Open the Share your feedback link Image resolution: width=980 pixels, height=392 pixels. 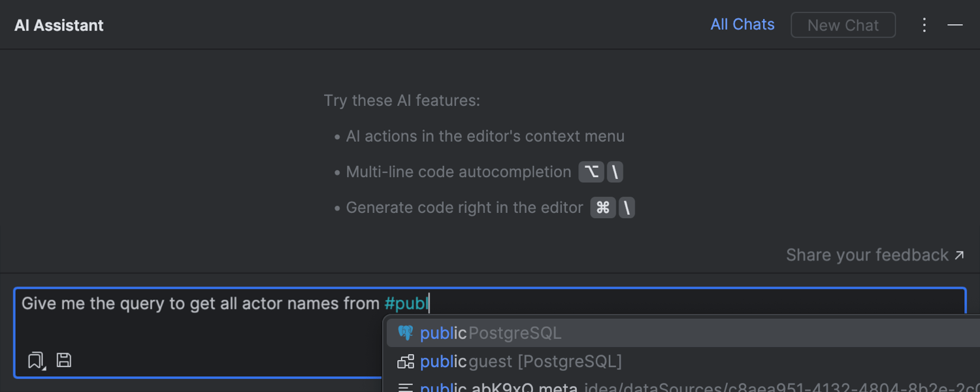click(867, 255)
